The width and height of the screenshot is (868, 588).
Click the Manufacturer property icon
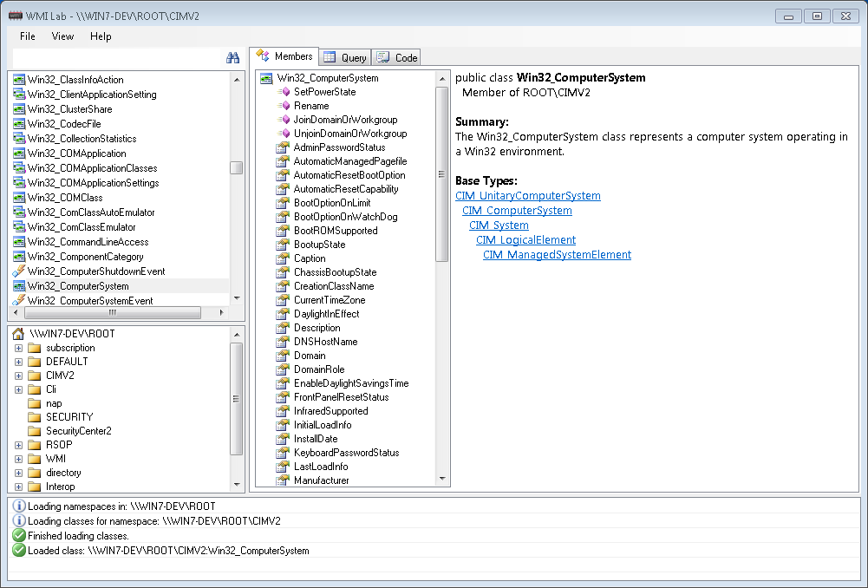[283, 480]
